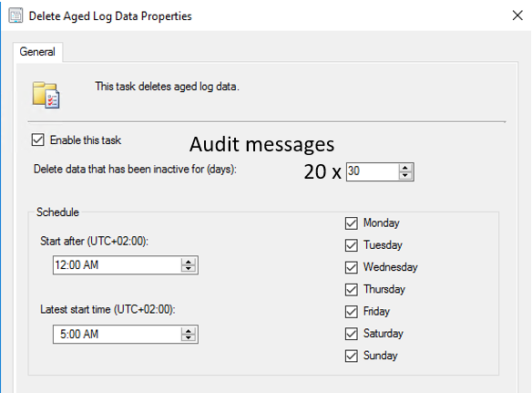
Task: Click the text 'This task deletes aged log data.'
Action: point(167,87)
